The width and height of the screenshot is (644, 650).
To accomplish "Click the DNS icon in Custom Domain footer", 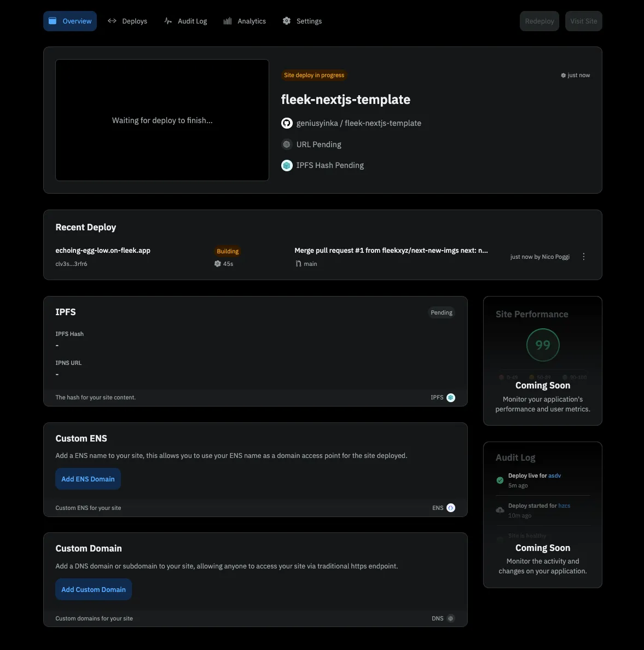I will click(x=451, y=618).
